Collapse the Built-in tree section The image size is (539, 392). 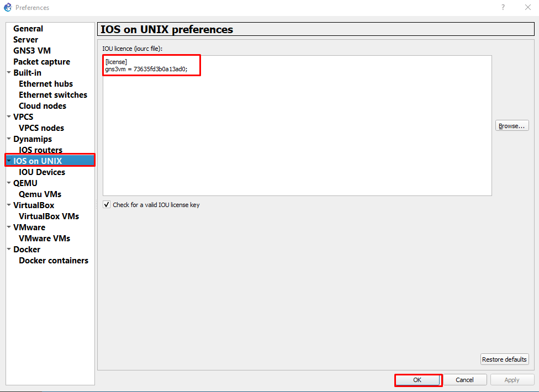point(9,72)
